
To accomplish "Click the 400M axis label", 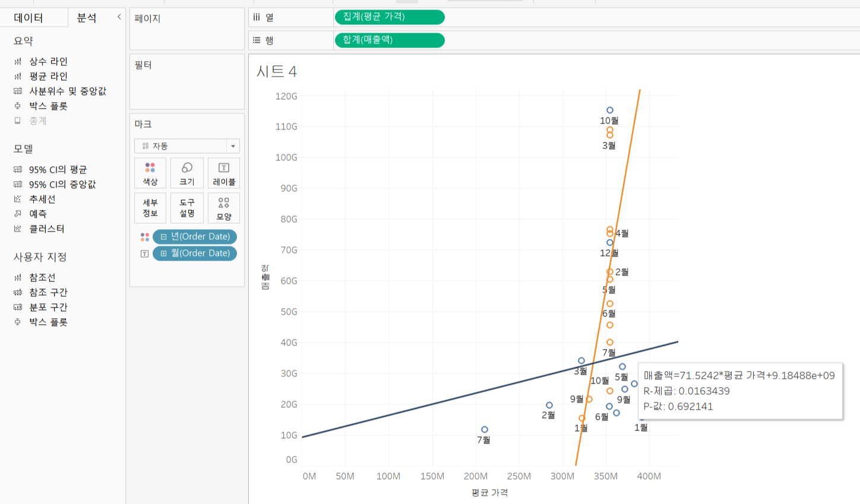I will pyautogui.click(x=649, y=476).
